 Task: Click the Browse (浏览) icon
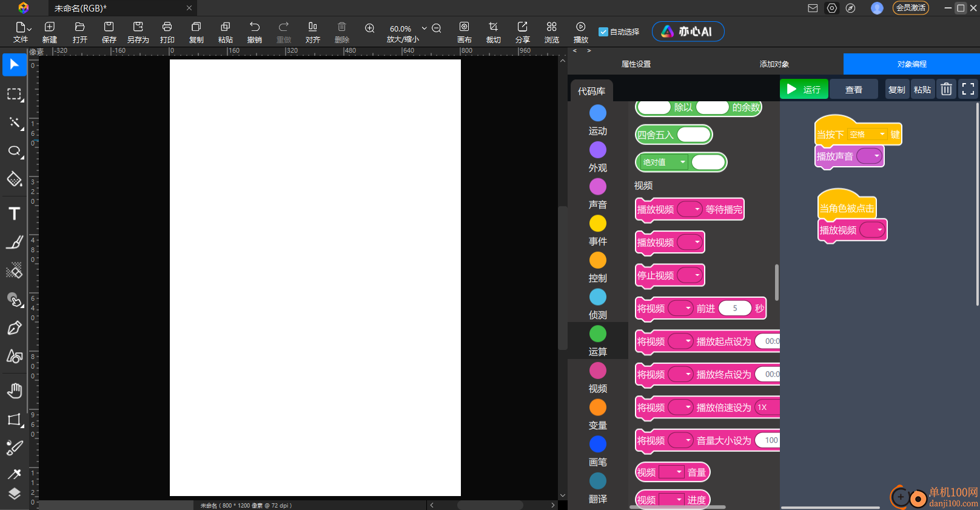(x=552, y=32)
